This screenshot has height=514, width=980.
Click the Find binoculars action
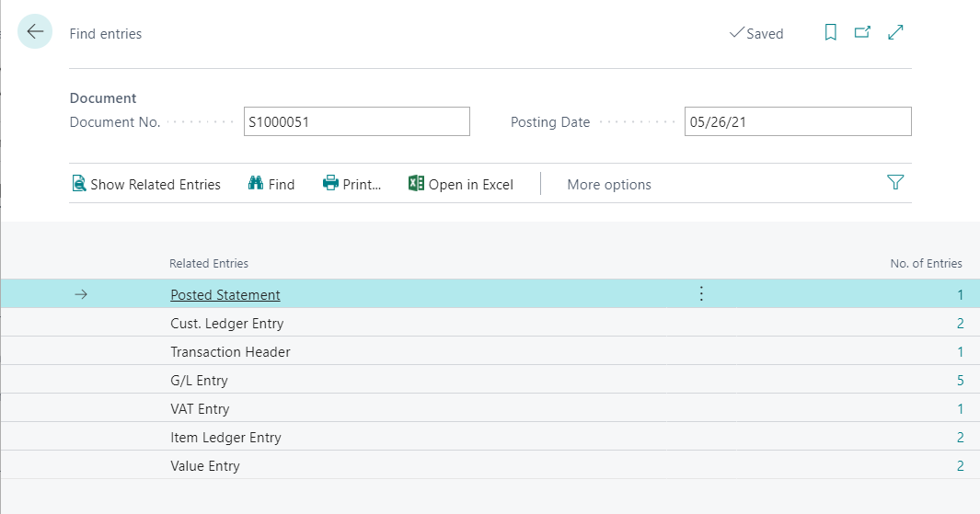271,184
